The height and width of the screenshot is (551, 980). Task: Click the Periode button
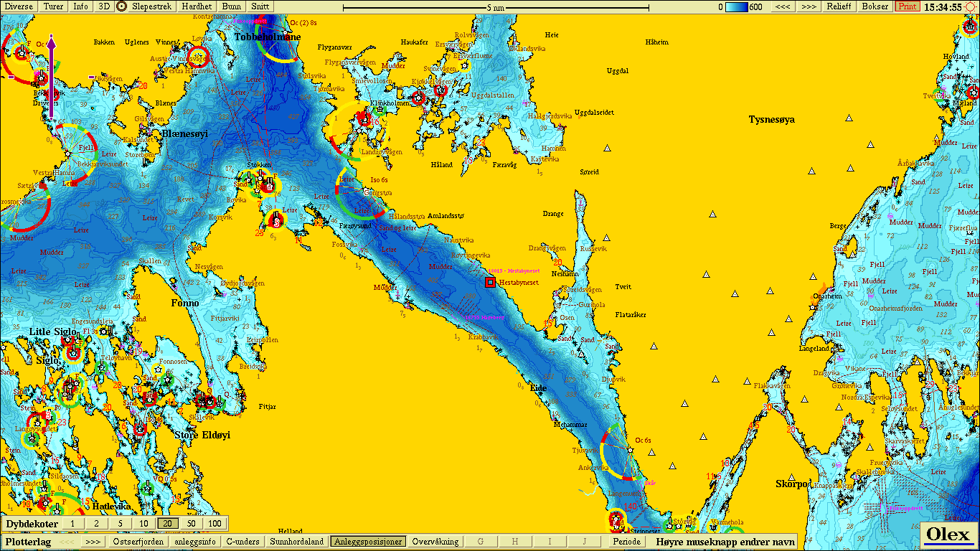627,542
